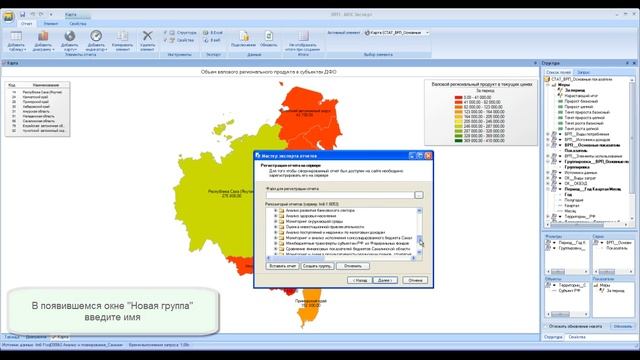Open the active element dropdown
The image size is (640, 360).
point(427,33)
